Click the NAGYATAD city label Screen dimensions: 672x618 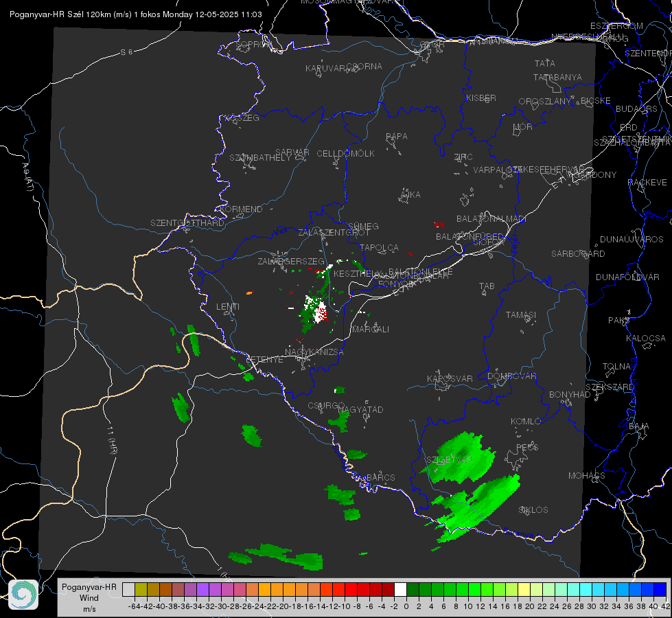[x=360, y=409]
